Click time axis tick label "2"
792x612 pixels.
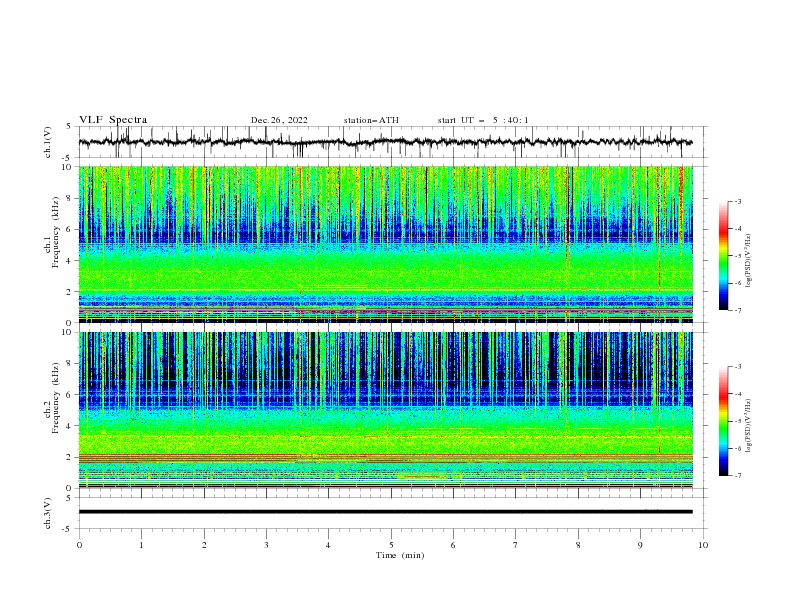coord(204,545)
